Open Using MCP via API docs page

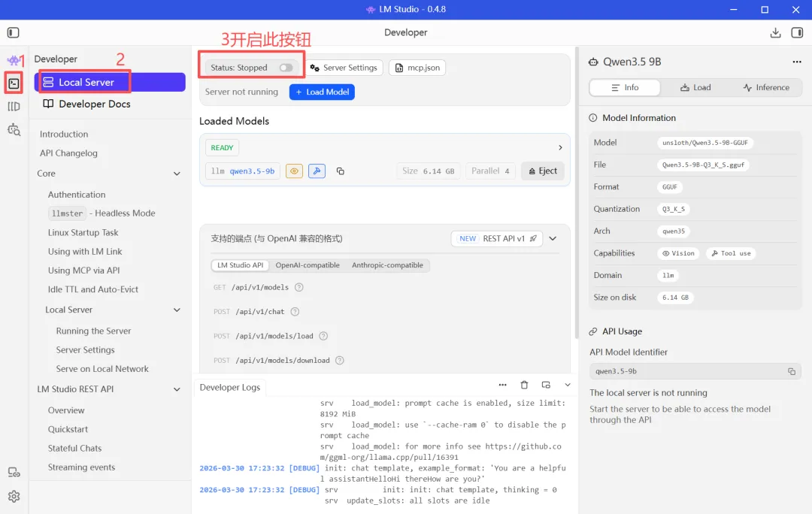[x=84, y=271]
